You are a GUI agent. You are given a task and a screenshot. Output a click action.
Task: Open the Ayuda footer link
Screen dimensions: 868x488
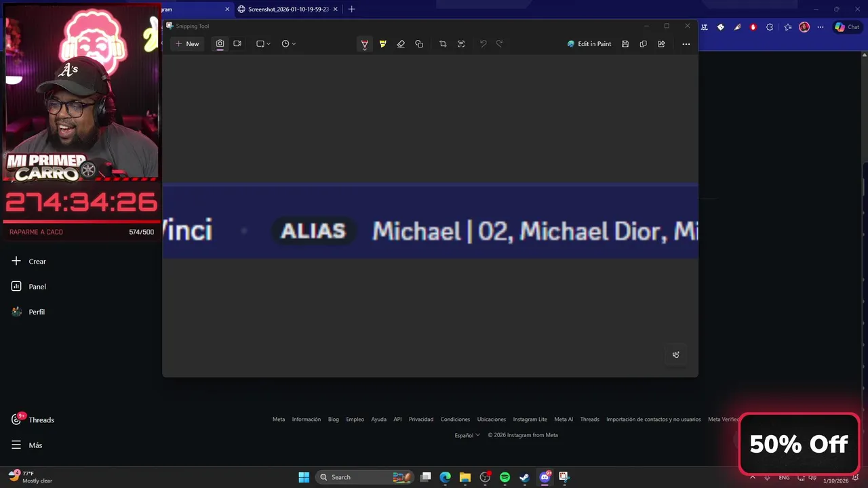pos(379,420)
